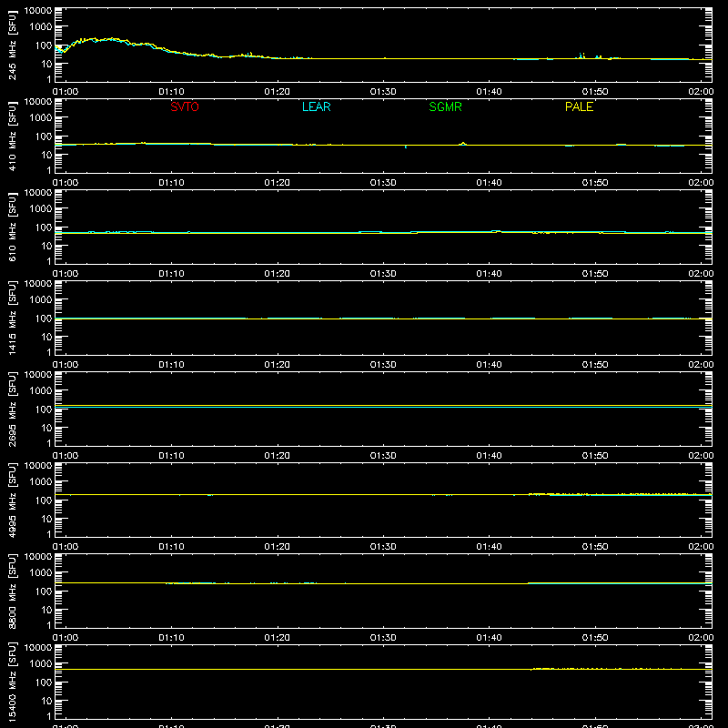Click the 100 tick label on 610 MHz plot
This screenshot has width=728, height=728.
click(44, 227)
